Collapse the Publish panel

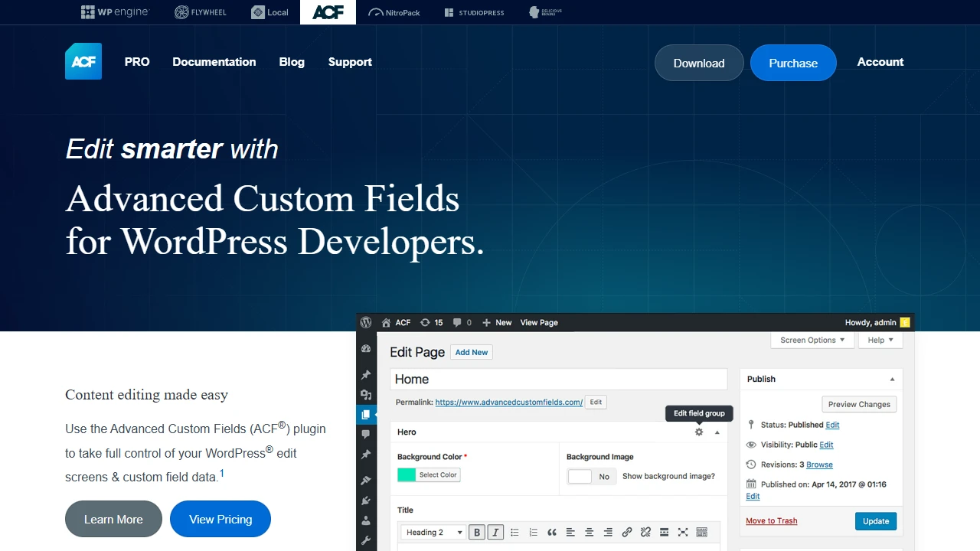click(x=891, y=378)
